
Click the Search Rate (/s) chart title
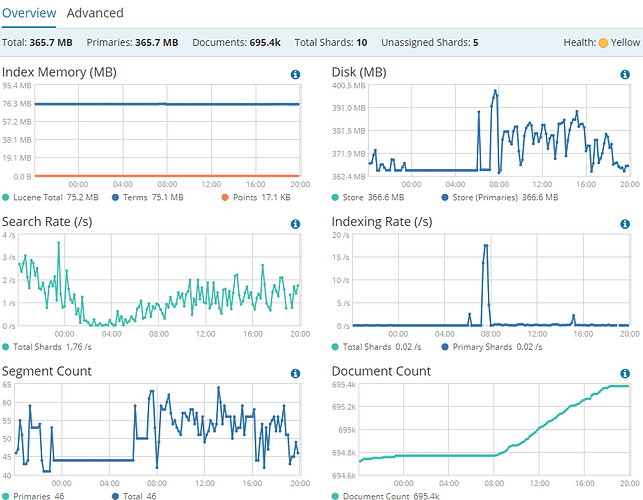[x=47, y=222]
